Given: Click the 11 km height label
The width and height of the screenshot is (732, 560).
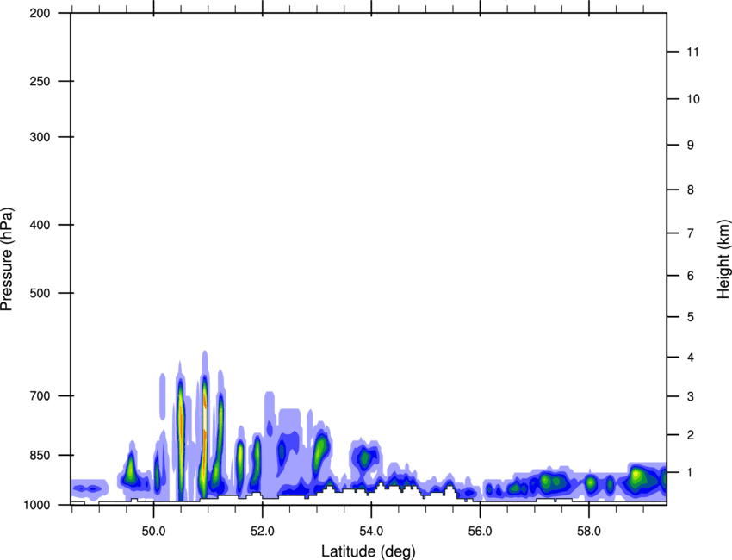Looking at the screenshot, I should coord(692,52).
